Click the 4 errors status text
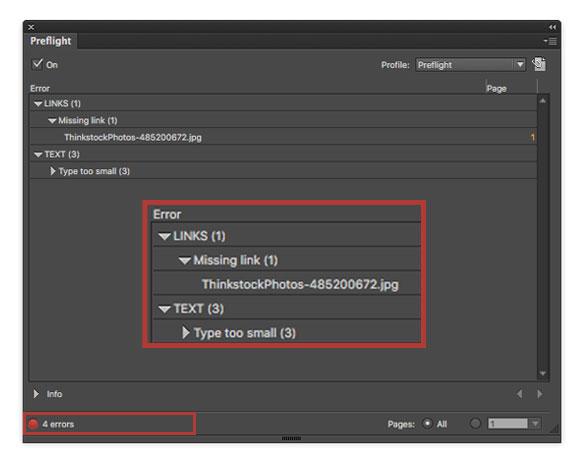The image size is (582, 459). click(58, 424)
